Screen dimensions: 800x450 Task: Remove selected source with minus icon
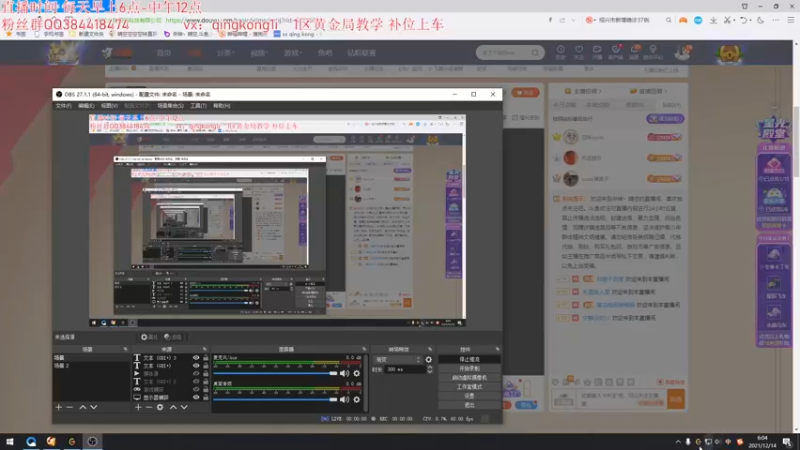149,407
